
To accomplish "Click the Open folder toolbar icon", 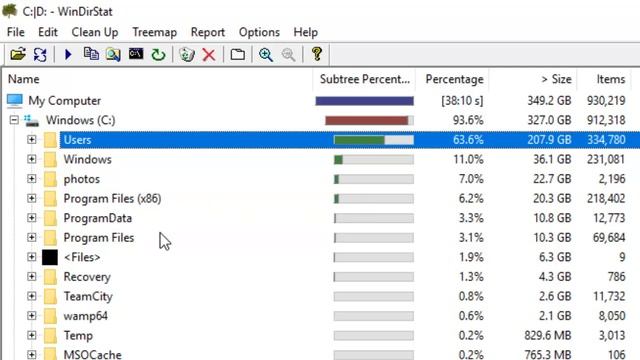I will pos(18,54).
